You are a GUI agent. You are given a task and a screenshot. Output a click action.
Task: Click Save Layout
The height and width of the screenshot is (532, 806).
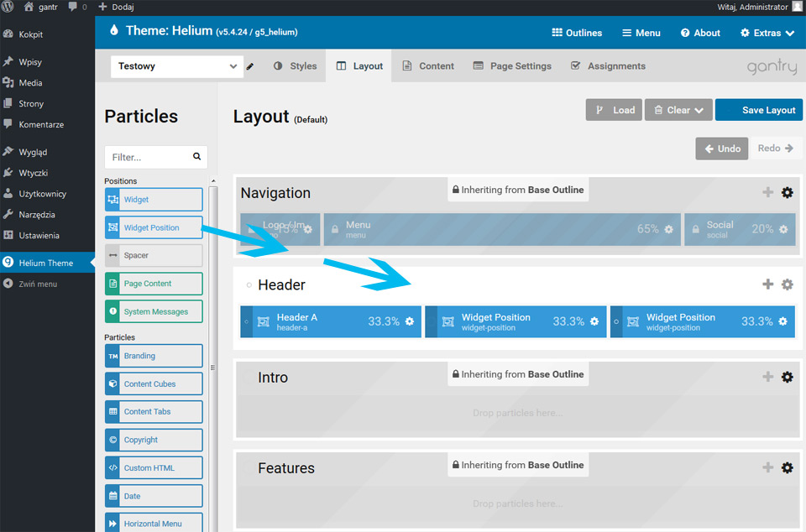pos(759,110)
